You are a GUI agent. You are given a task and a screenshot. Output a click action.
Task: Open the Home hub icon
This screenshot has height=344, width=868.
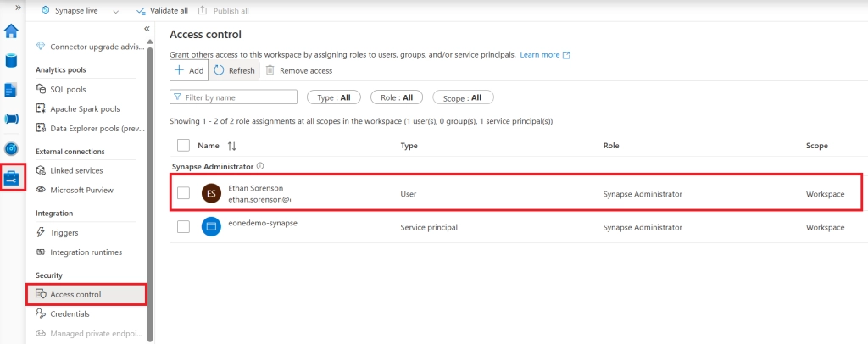click(12, 31)
